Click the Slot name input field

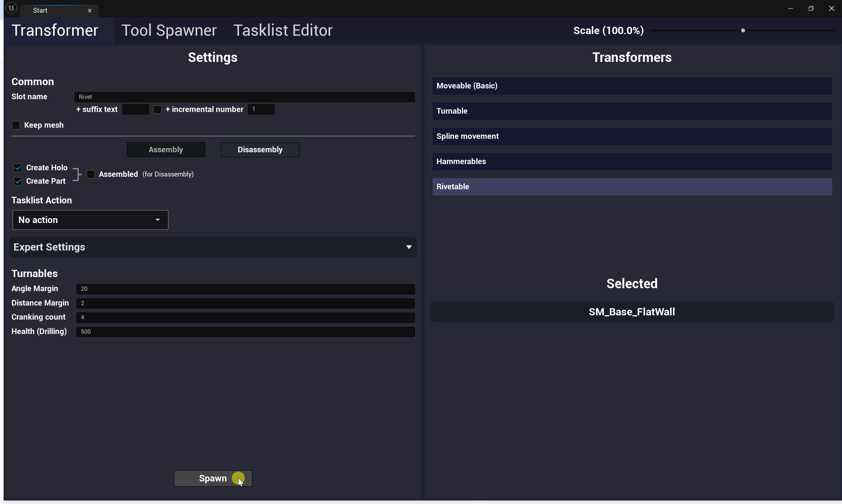click(x=244, y=97)
